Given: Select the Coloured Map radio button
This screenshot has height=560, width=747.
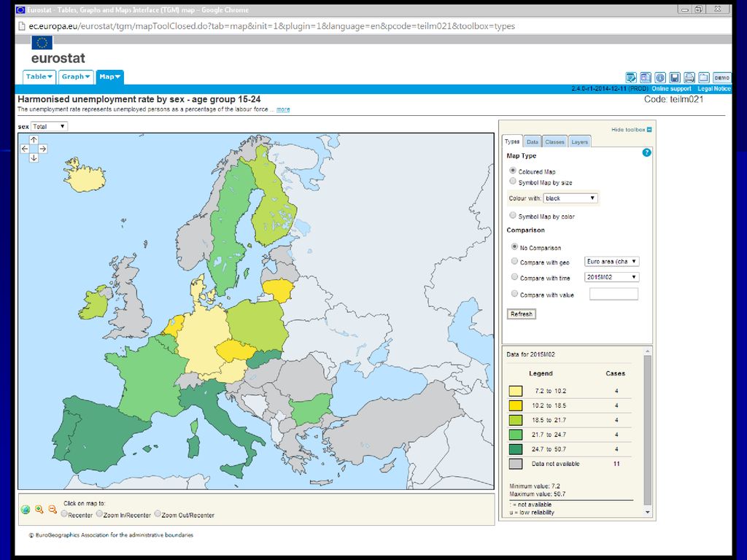Looking at the screenshot, I should pyautogui.click(x=513, y=171).
